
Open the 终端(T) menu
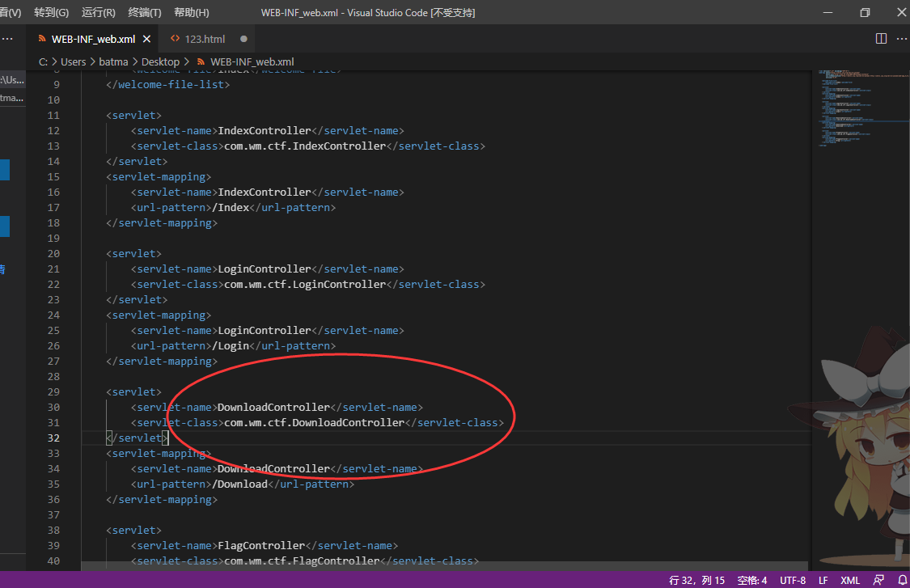click(145, 13)
